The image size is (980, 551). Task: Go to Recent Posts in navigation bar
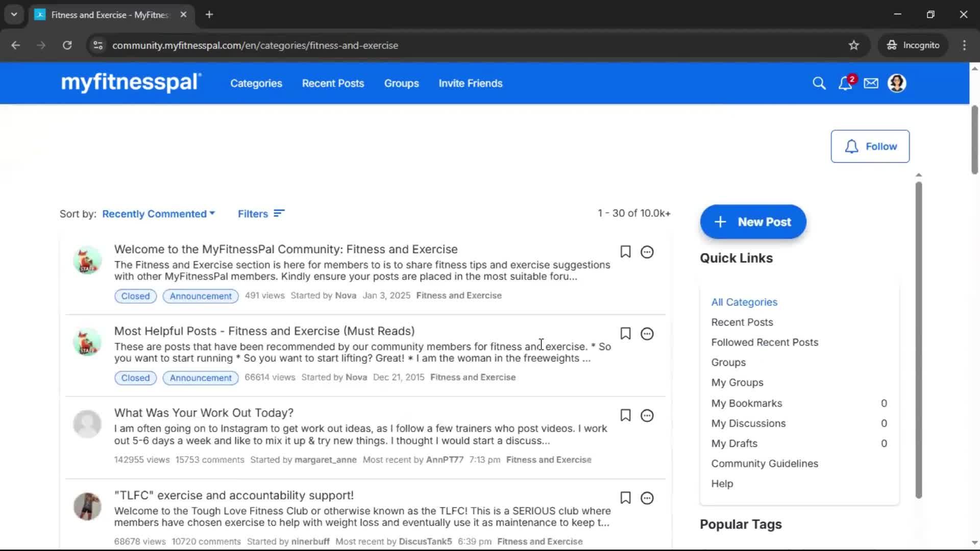coord(333,83)
